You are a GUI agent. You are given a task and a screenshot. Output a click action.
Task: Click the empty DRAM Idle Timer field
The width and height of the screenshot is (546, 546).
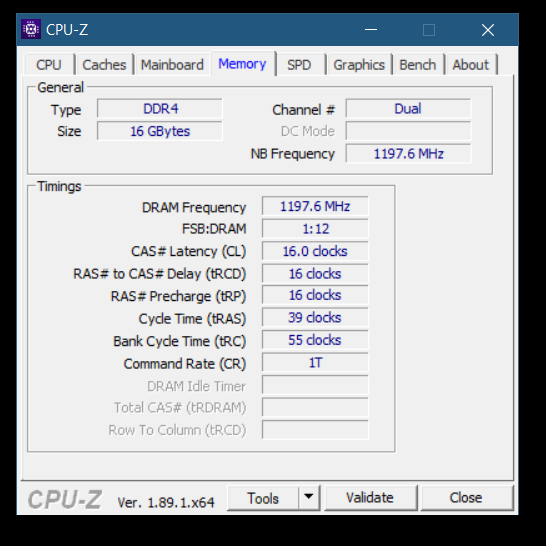pos(315,385)
